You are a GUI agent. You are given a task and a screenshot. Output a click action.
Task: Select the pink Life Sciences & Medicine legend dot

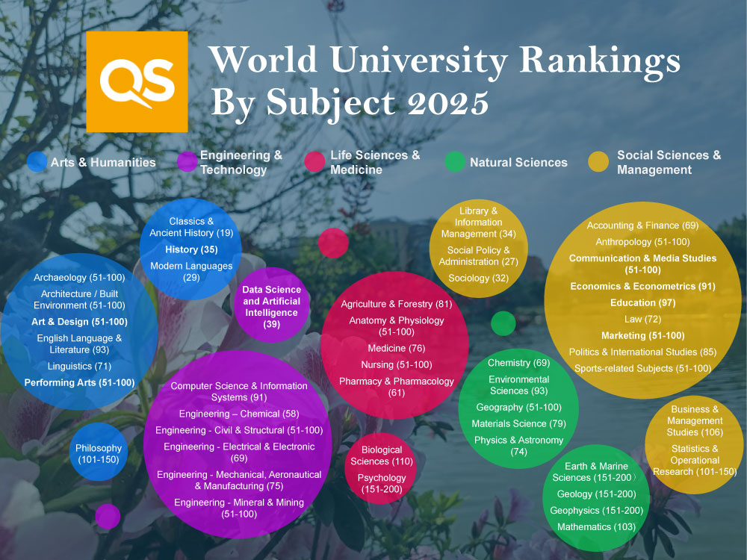pyautogui.click(x=314, y=161)
